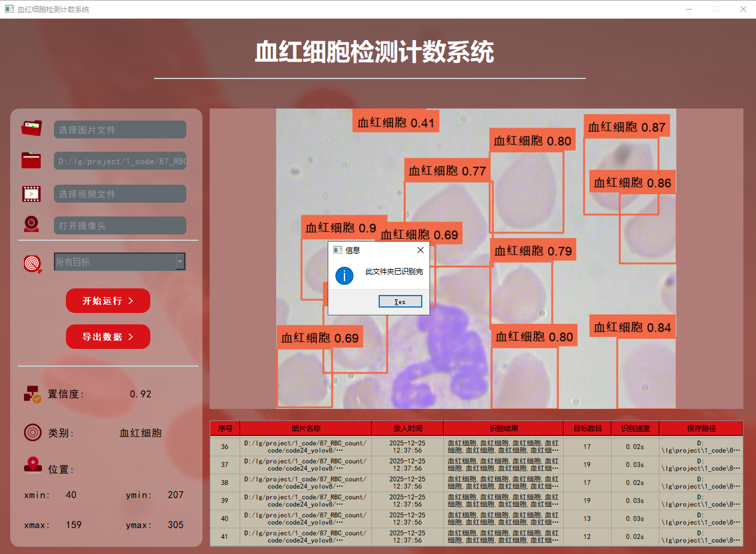Click the 目标数目 column header
Image resolution: width=756 pixels, height=554 pixels.
pos(587,428)
